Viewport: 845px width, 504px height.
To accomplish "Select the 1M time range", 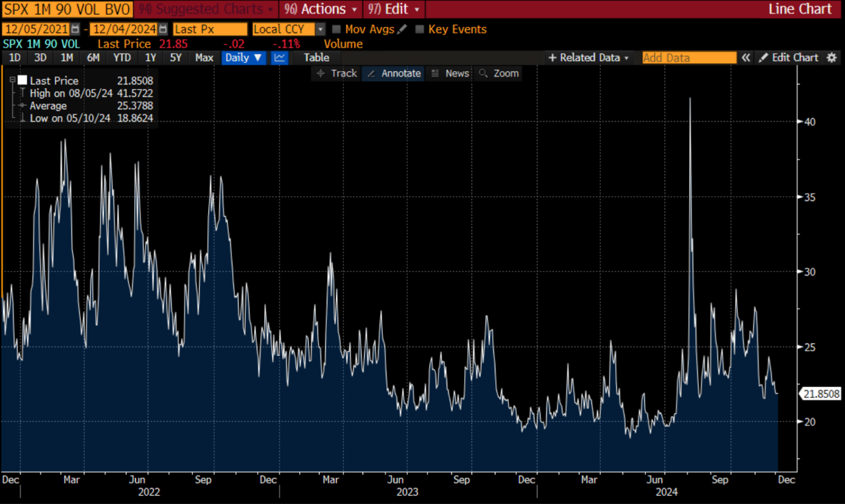I will tap(67, 58).
